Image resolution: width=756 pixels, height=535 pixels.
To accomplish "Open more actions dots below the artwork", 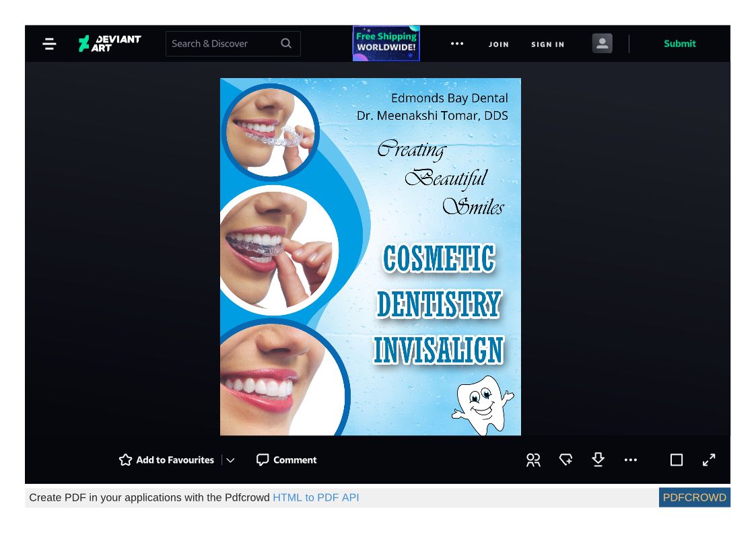I will [630, 460].
